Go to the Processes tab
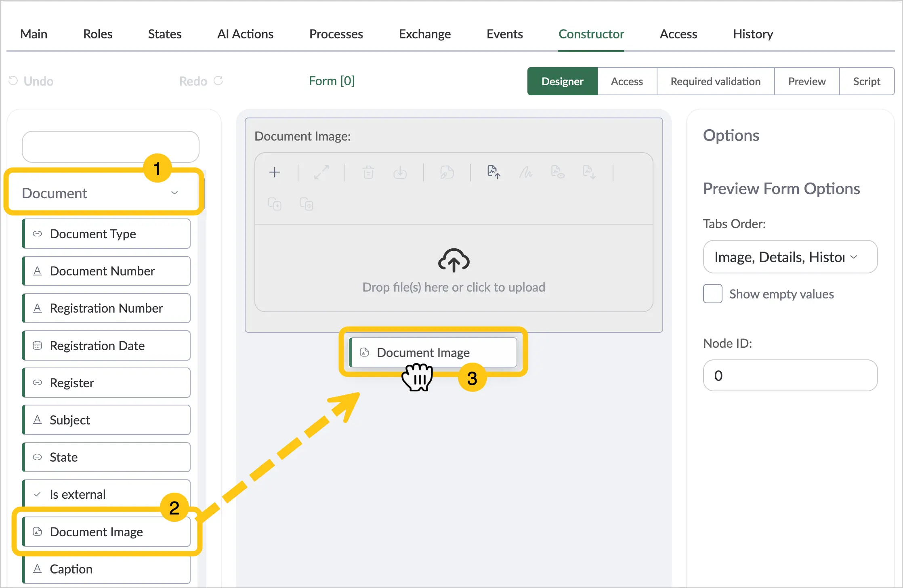 coord(336,34)
